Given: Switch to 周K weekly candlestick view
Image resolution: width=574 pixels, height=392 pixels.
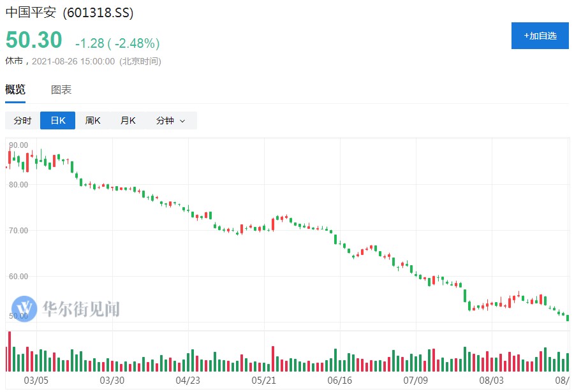Looking at the screenshot, I should tap(93, 120).
